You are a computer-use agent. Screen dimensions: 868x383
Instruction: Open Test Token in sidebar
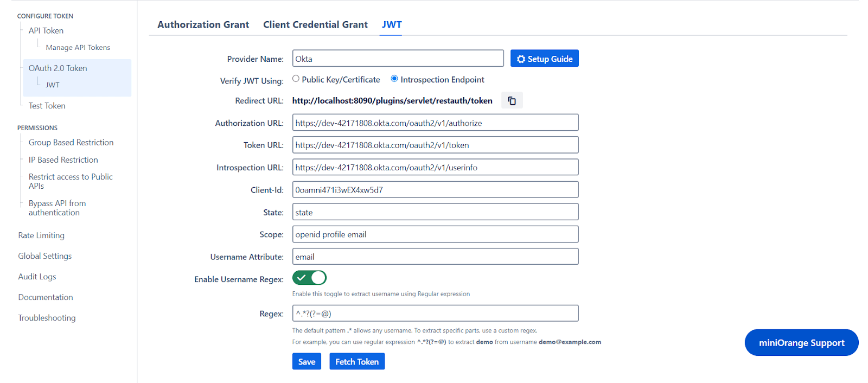point(47,106)
